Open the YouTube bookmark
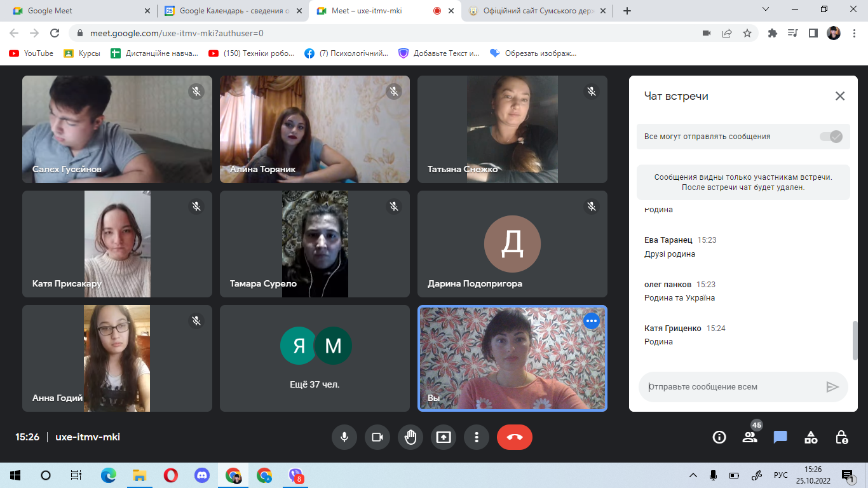Image resolution: width=868 pixels, height=488 pixels. pos(31,53)
